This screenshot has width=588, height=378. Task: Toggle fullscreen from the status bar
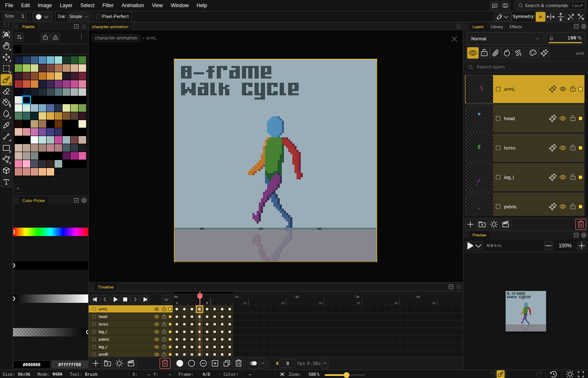581,374
